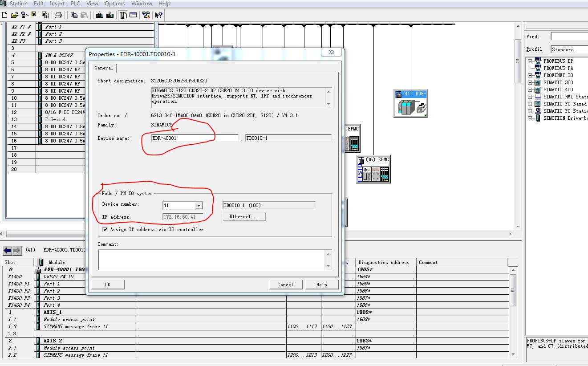The height and width of the screenshot is (366, 588).
Task: Click the module icon beside AXIS_1
Action: click(39, 312)
